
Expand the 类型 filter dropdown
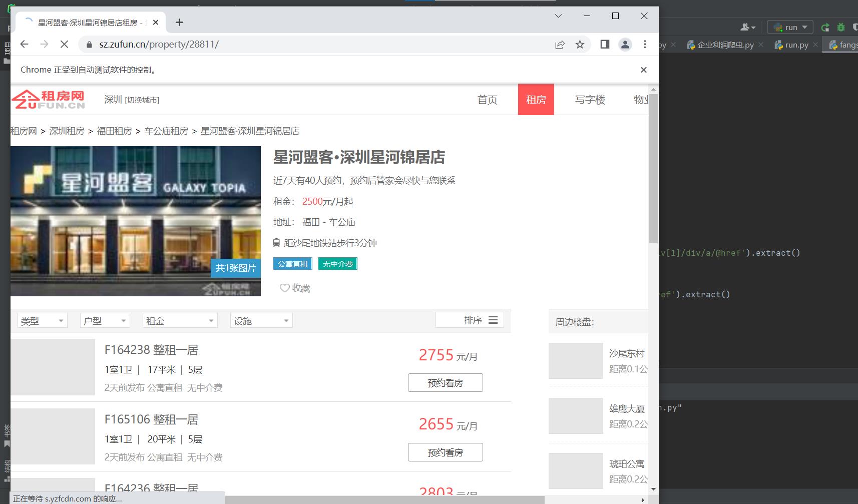click(43, 321)
